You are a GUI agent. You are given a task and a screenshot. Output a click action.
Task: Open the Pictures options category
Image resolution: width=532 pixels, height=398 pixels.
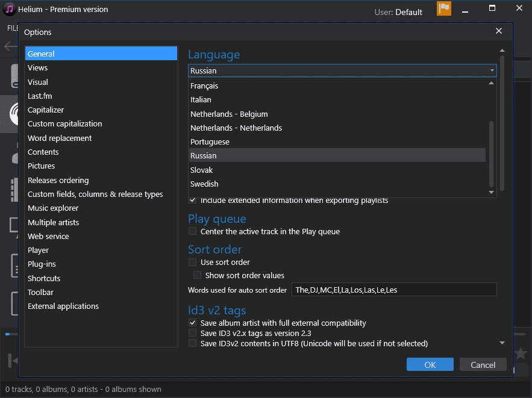(x=101, y=166)
